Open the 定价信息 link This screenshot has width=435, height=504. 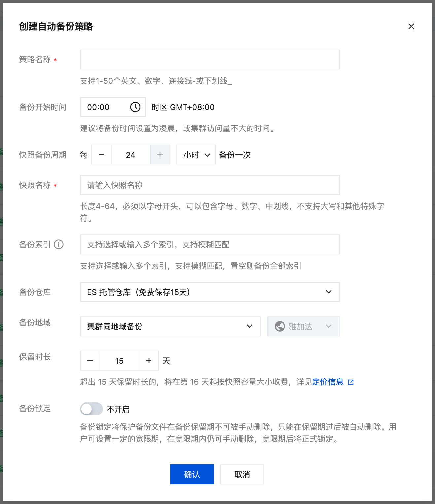coord(328,382)
